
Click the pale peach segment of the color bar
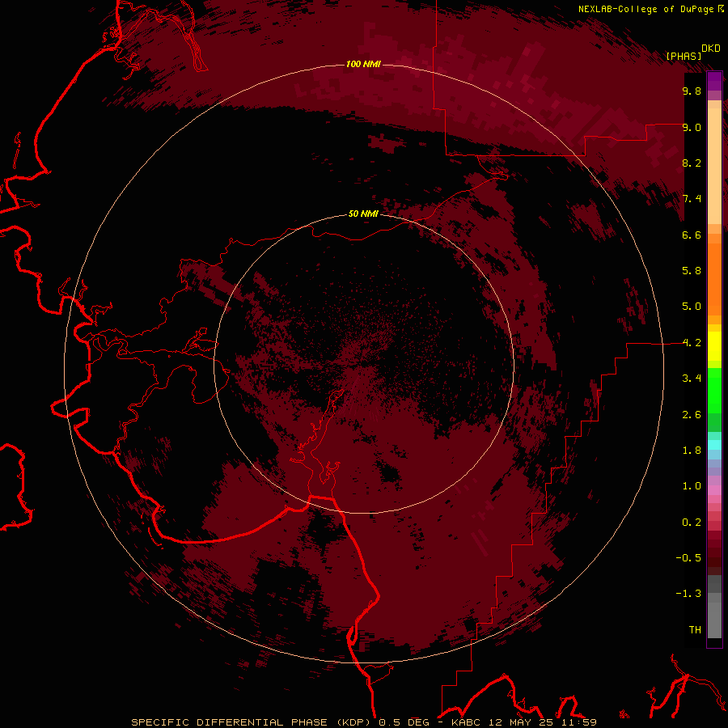(714, 166)
